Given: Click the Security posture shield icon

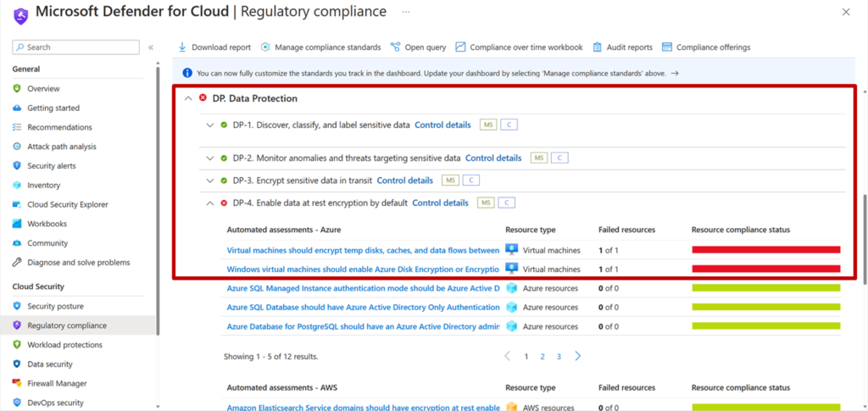Looking at the screenshot, I should tap(17, 306).
